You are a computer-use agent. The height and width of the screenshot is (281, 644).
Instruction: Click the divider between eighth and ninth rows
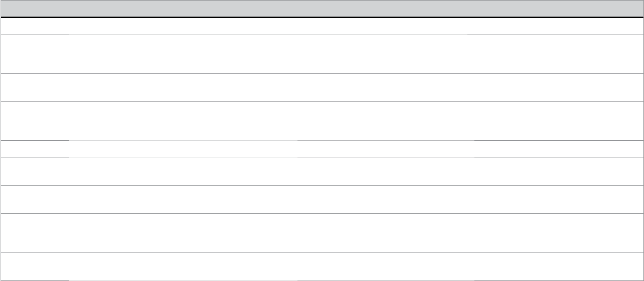tap(322, 252)
